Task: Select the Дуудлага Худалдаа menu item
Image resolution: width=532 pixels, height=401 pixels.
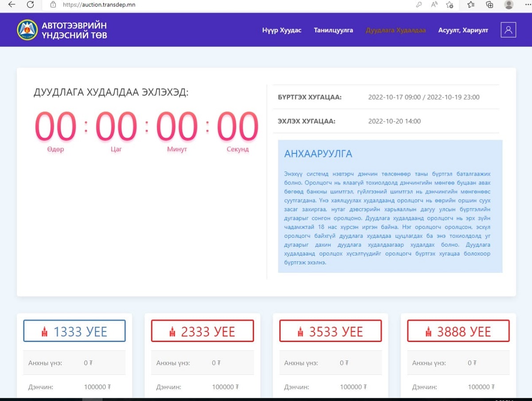Action: [395, 30]
